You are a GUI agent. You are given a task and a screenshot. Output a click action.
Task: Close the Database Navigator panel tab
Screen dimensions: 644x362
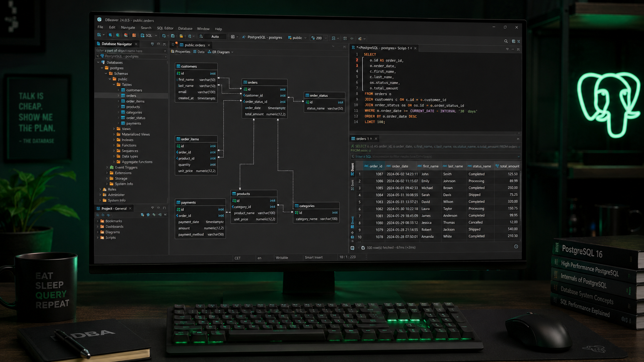(x=136, y=44)
